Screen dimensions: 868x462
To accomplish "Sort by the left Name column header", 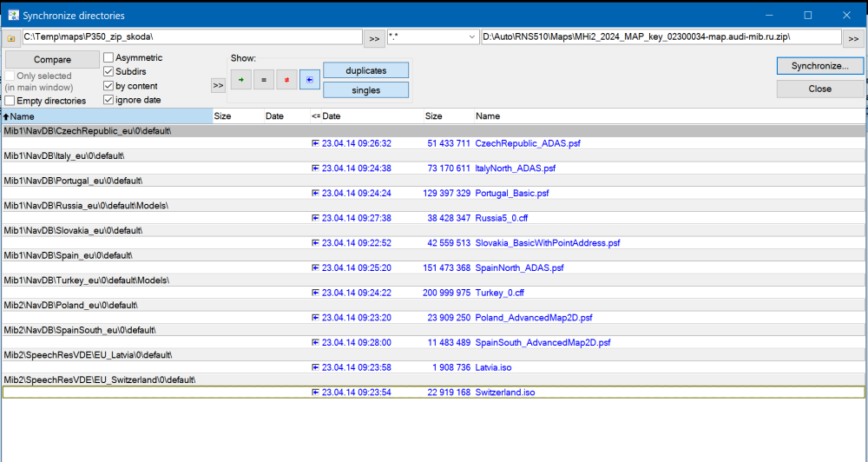I will pos(107,116).
